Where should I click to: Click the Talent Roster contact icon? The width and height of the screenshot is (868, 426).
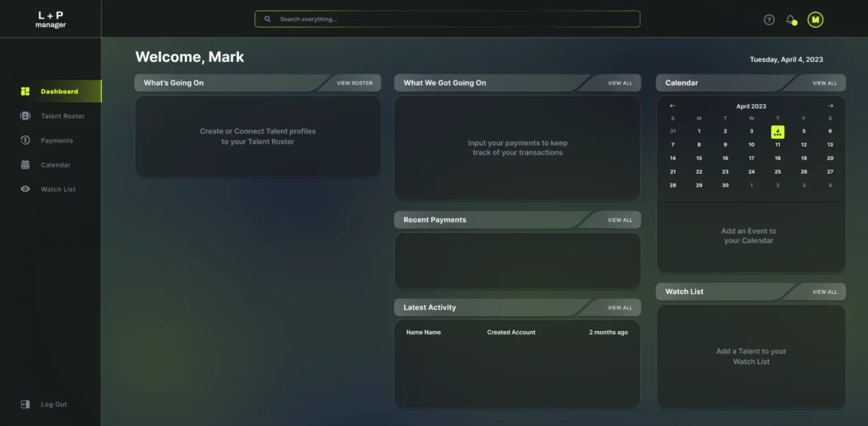click(25, 116)
